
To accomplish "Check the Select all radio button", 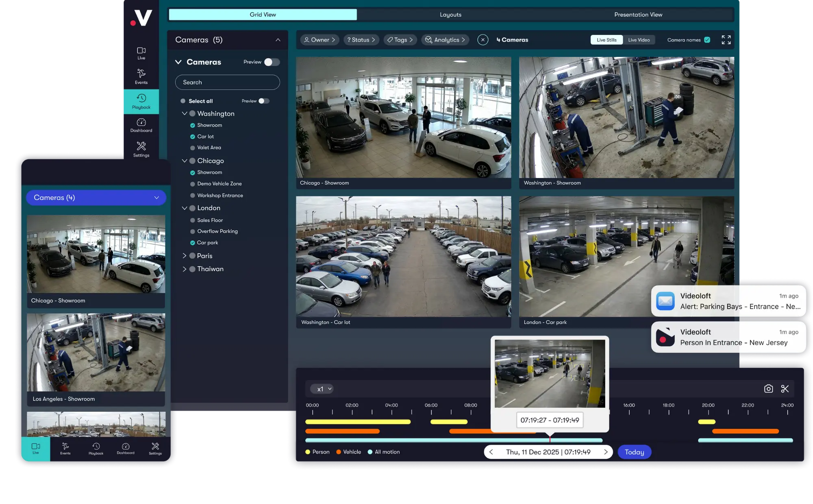I will (x=183, y=101).
